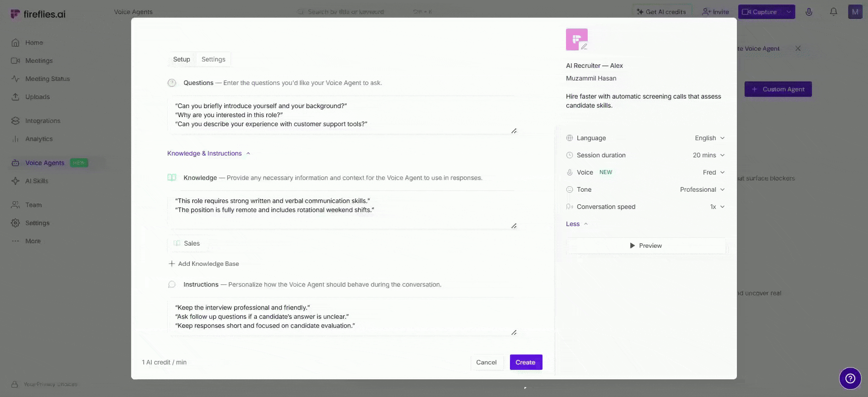The width and height of the screenshot is (868, 397).
Task: Click the Questions text area resize handle
Action: (514, 131)
